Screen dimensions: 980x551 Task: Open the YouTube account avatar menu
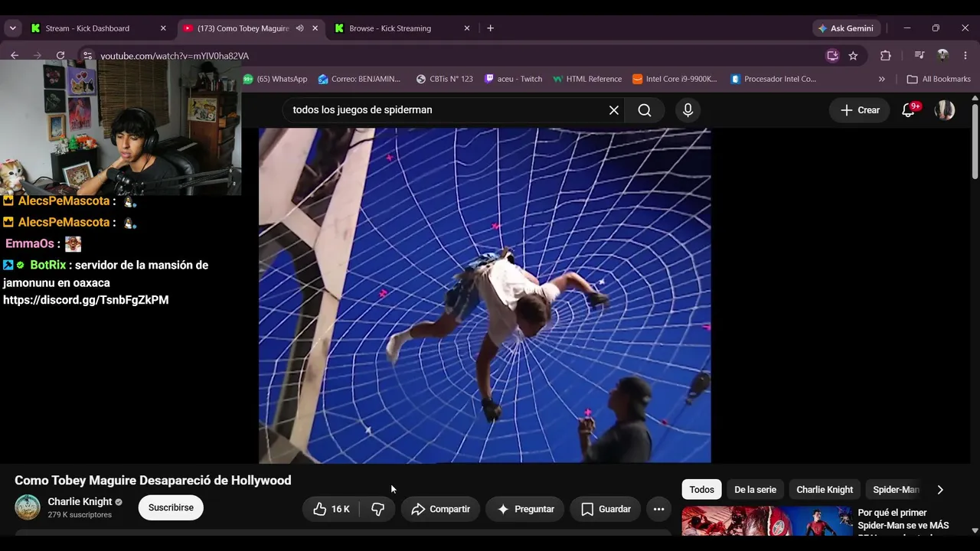click(945, 110)
